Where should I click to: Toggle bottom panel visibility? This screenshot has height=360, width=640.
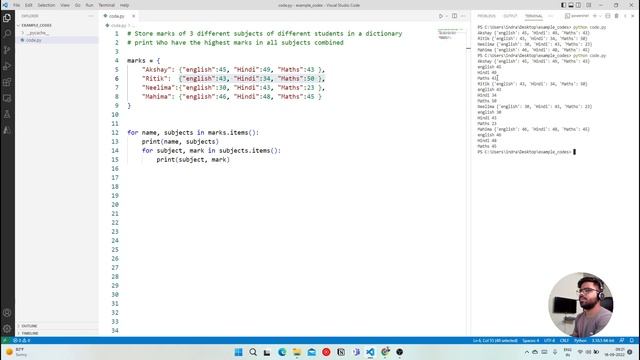coord(571,5)
